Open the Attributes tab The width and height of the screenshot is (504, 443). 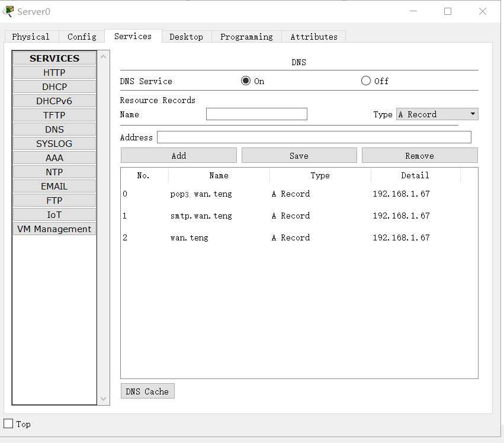pos(314,37)
